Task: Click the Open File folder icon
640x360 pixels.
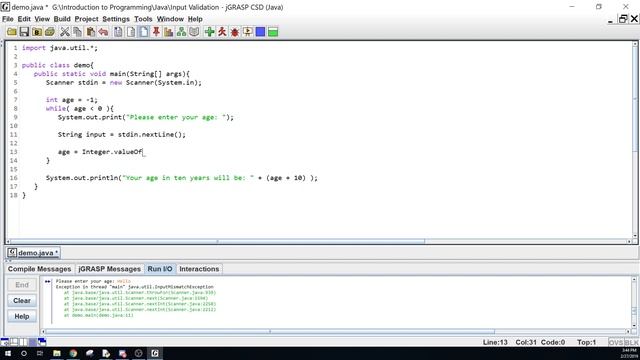Action: click(11, 32)
